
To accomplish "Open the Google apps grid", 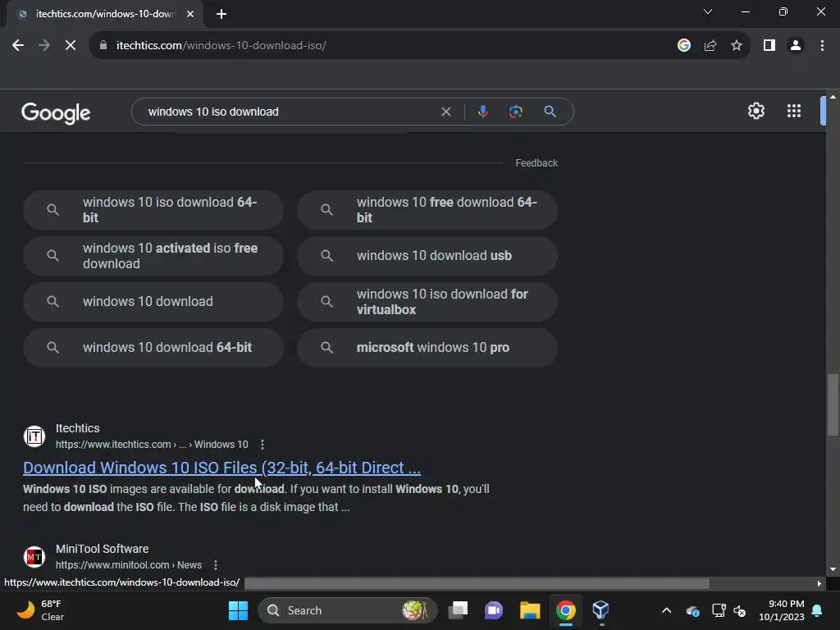I will tap(794, 111).
